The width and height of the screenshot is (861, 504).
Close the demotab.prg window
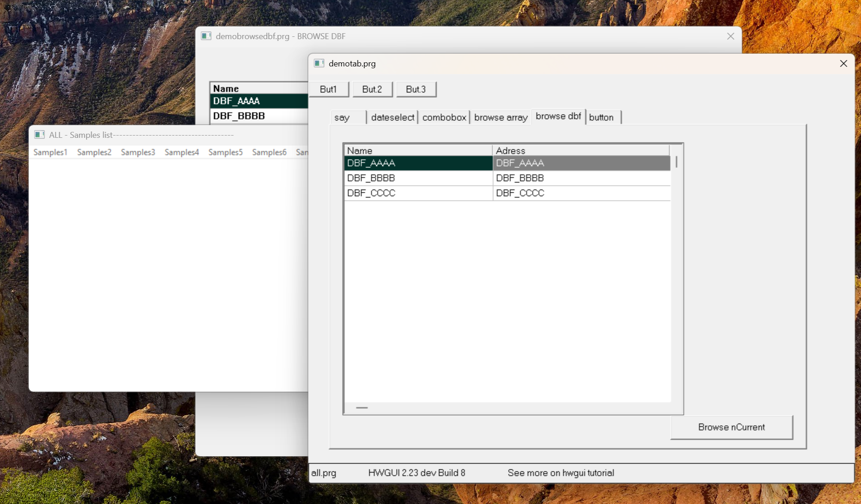(x=843, y=64)
